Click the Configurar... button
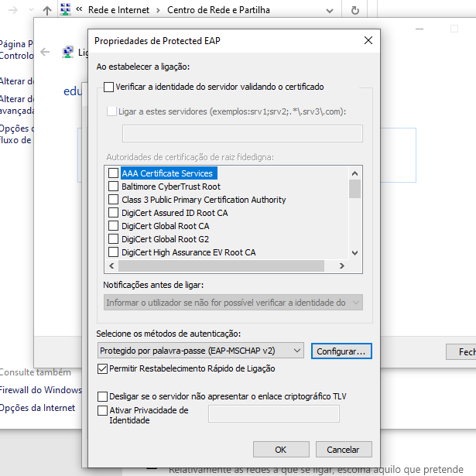 (341, 351)
